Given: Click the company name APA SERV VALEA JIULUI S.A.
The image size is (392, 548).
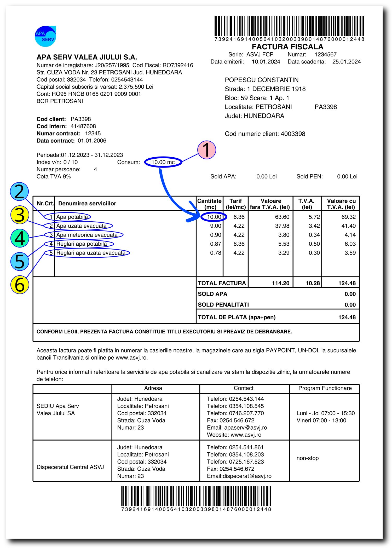Looking at the screenshot, I should pyautogui.click(x=87, y=57).
